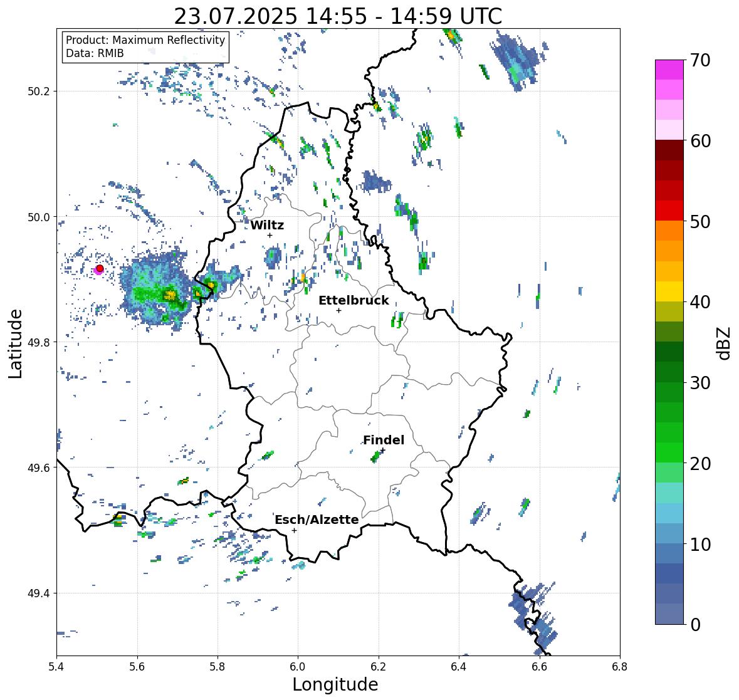Click the 70 tick on the colorbar
Viewport: 739px width, 700px height.
tap(700, 60)
